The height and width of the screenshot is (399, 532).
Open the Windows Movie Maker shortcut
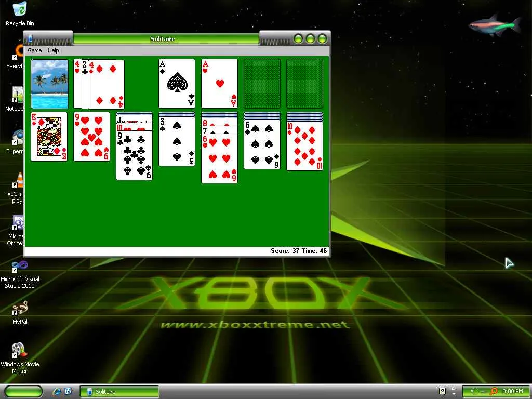coord(20,358)
